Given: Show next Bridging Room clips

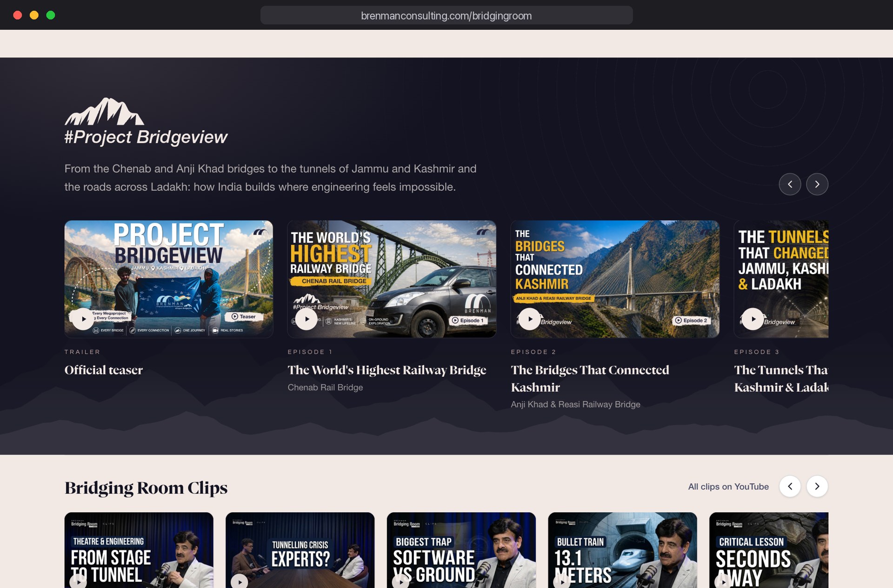Looking at the screenshot, I should [817, 486].
